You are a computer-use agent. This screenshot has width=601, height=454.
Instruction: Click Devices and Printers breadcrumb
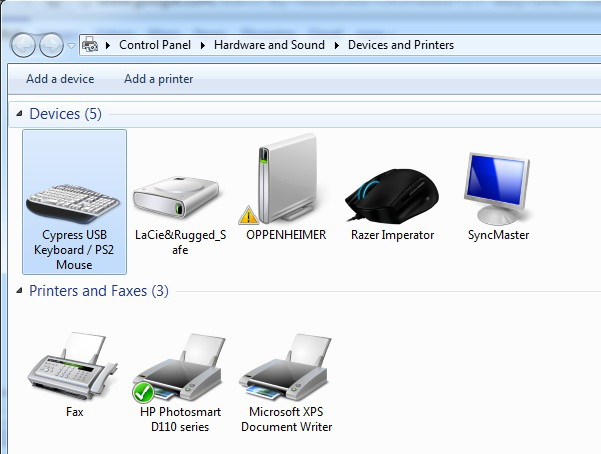[x=401, y=45]
